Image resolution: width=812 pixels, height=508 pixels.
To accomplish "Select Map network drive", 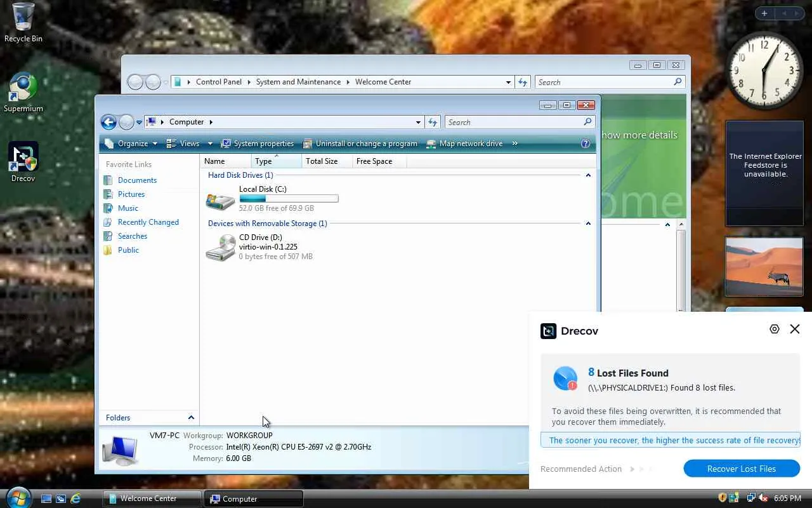I will tap(465, 144).
